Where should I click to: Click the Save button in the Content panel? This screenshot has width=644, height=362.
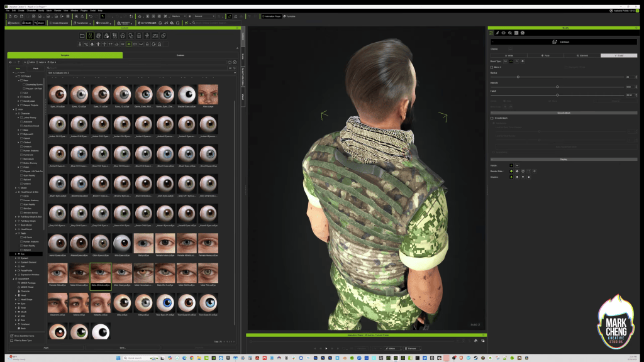point(123,348)
